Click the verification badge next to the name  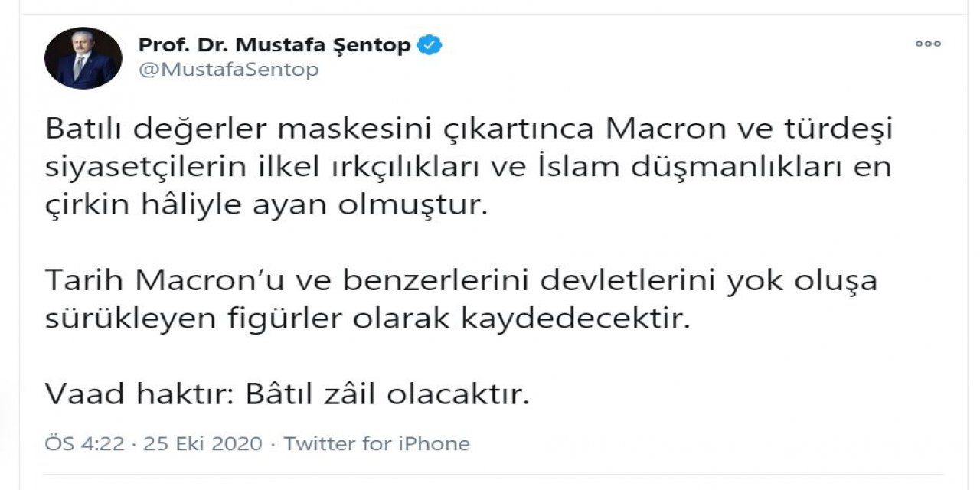click(x=430, y=44)
